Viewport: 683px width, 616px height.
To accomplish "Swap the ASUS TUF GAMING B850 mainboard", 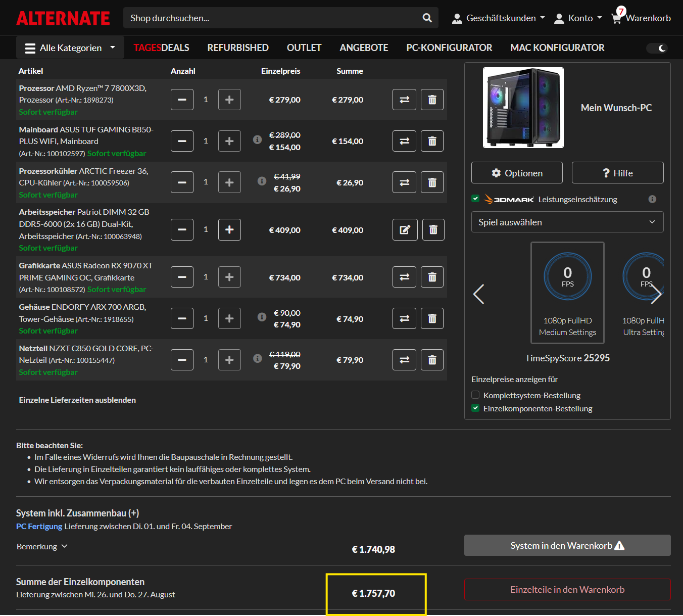I will (404, 141).
